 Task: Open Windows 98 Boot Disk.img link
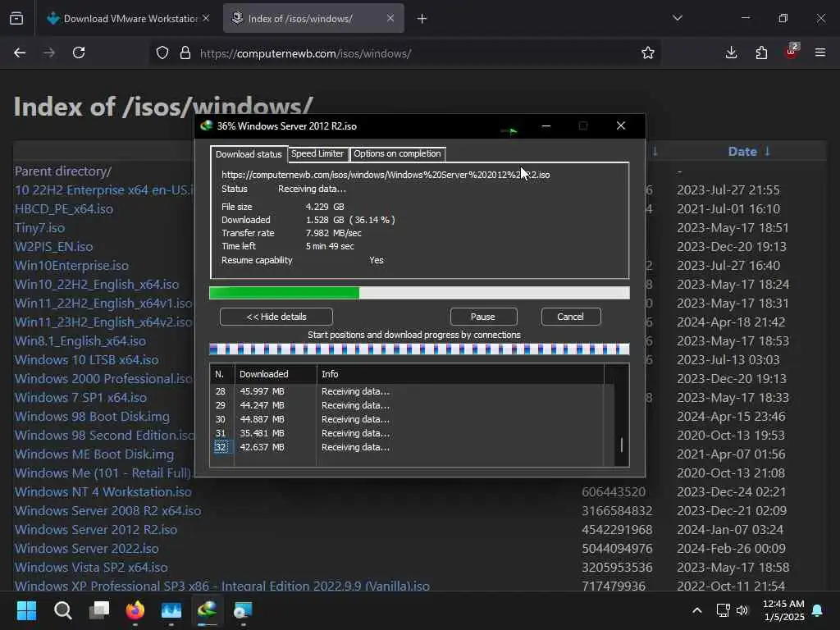92,416
